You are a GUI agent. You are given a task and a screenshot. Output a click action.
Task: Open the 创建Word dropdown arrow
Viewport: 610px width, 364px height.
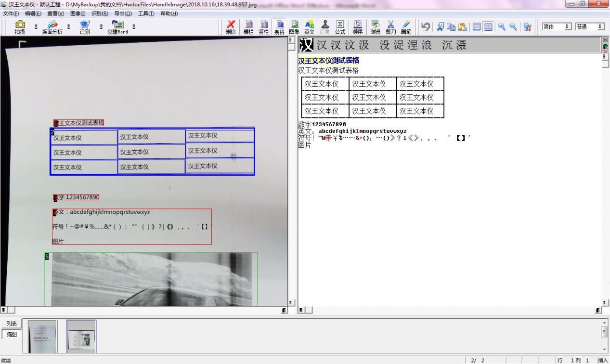(133, 27)
